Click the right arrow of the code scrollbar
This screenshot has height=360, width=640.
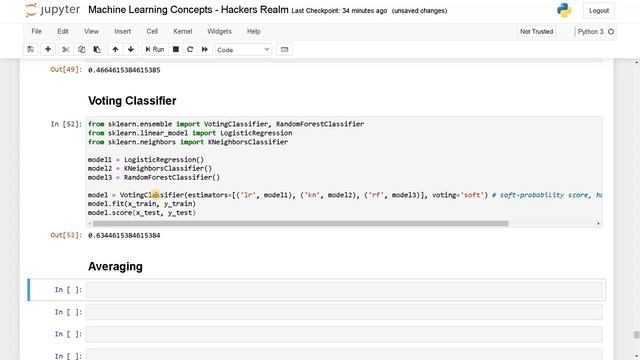598,223
